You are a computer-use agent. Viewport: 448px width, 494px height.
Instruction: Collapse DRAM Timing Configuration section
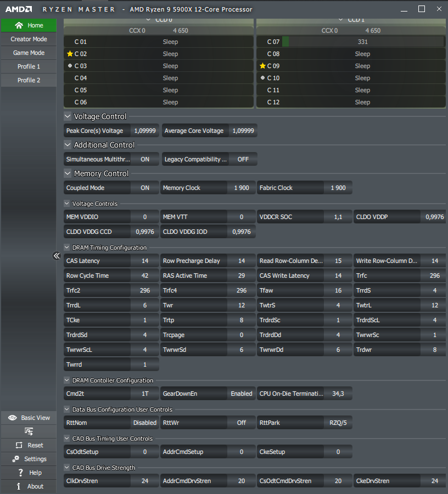point(67,248)
